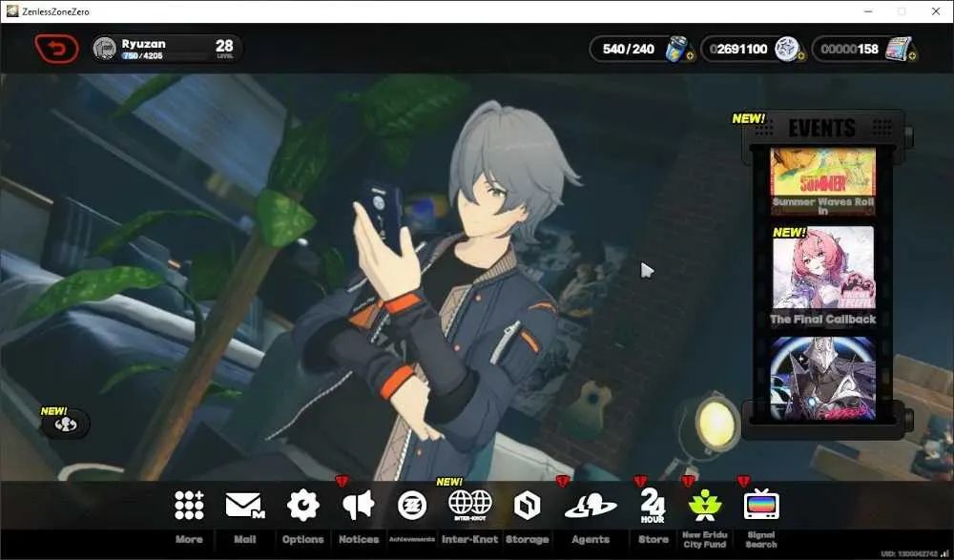Add Dennies with the plus button

800,56
